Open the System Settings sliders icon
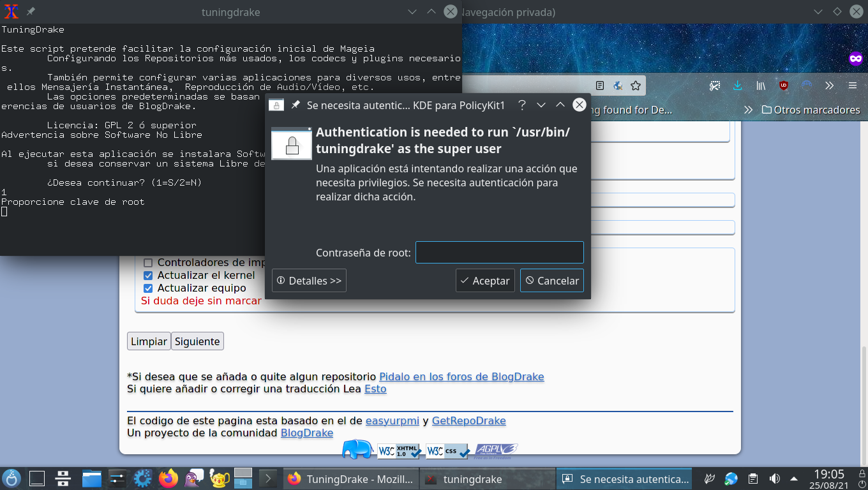 coord(117,479)
